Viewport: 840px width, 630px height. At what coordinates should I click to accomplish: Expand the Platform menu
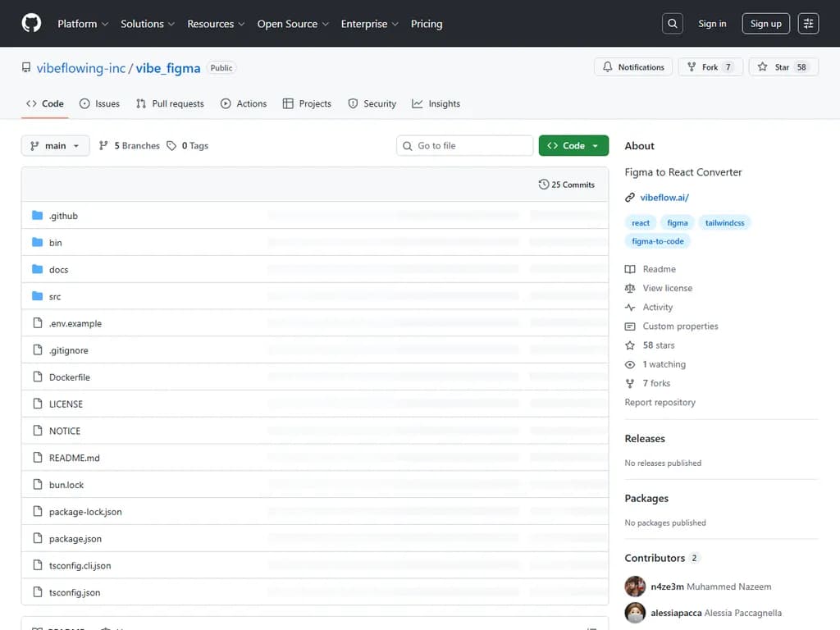(x=83, y=24)
